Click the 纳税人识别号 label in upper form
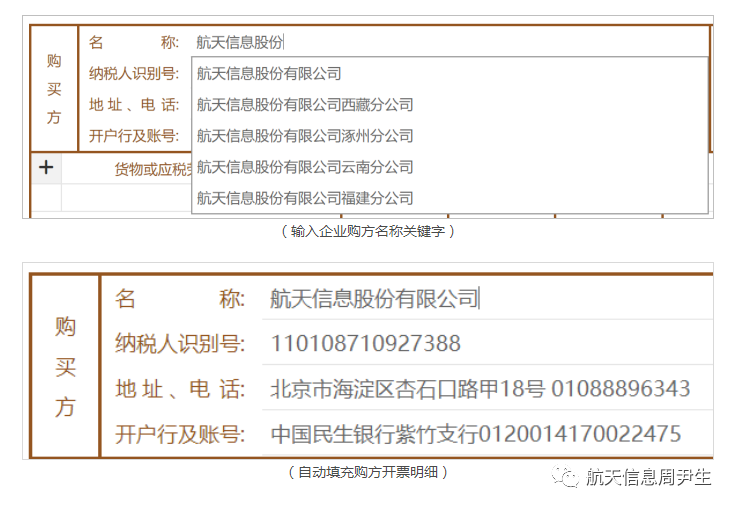 pos(134,74)
